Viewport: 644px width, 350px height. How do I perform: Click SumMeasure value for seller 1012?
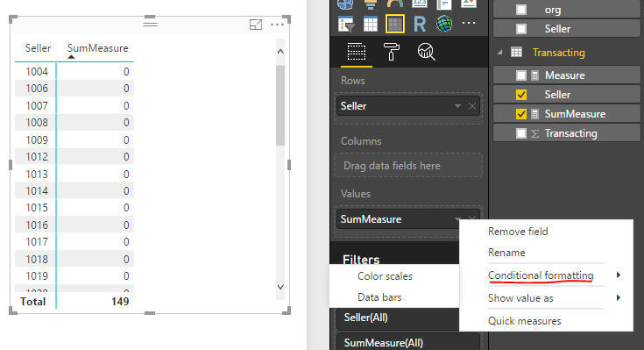126,157
